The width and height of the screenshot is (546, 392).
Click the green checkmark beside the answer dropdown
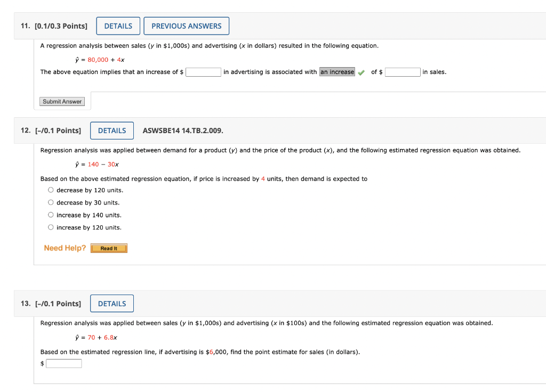click(362, 72)
